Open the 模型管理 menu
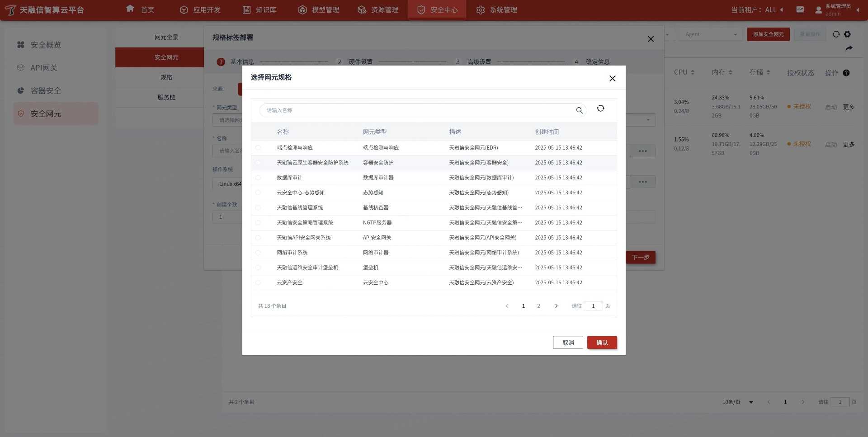868x437 pixels. (x=319, y=9)
